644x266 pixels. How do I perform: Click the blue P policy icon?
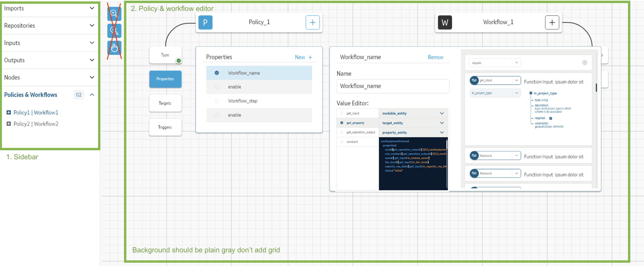click(205, 22)
